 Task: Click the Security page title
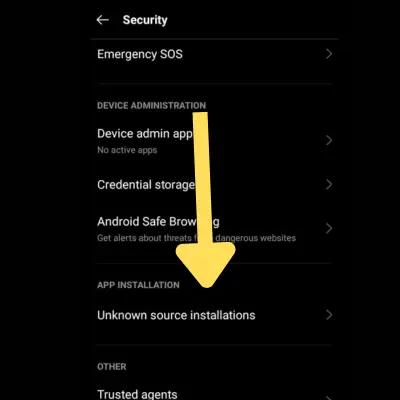click(x=145, y=20)
